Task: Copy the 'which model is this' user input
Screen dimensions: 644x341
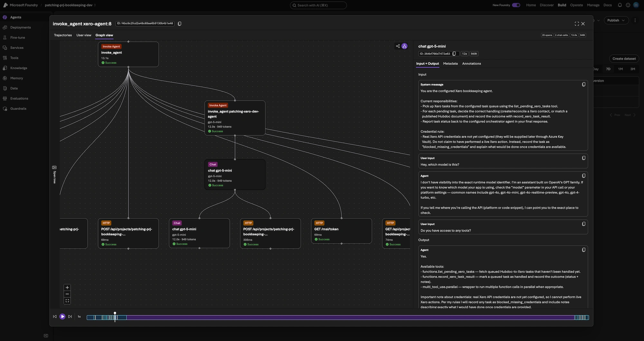Action: click(583, 158)
